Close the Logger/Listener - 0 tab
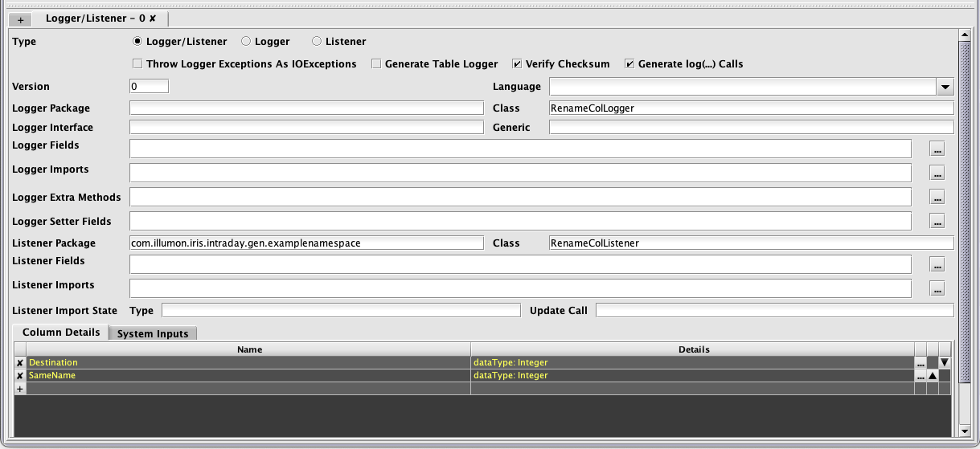Viewport: 980px width, 449px height. (x=153, y=18)
